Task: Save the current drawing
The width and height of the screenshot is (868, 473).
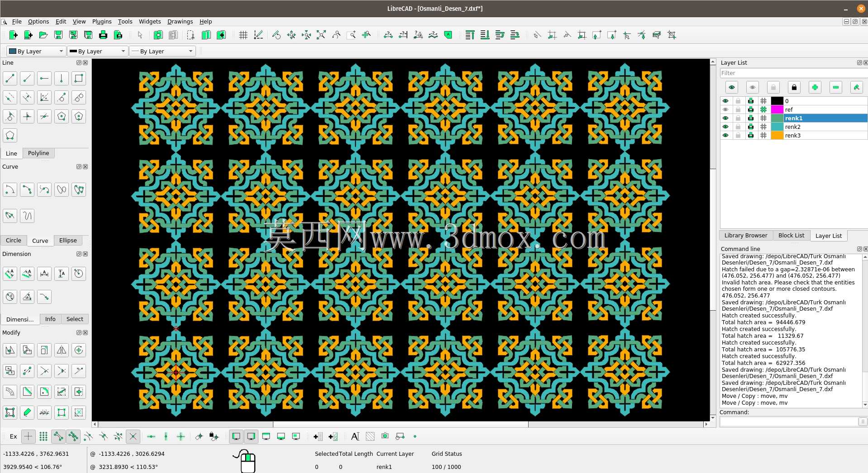Action: tap(58, 35)
